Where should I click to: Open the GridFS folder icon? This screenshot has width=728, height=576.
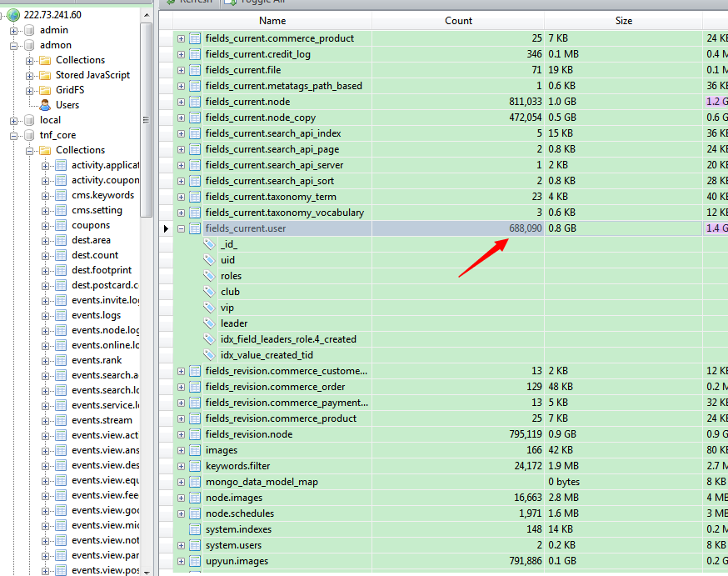[x=45, y=90]
